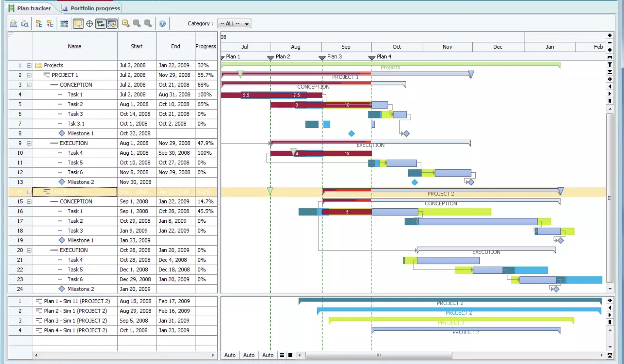Click the timescale search icon
This screenshot has height=364, width=624.
[64, 24]
